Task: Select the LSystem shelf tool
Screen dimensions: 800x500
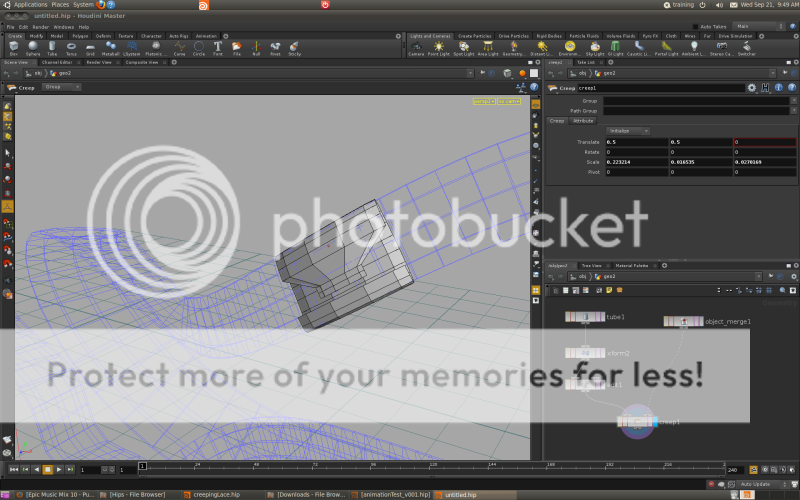Action: 132,48
